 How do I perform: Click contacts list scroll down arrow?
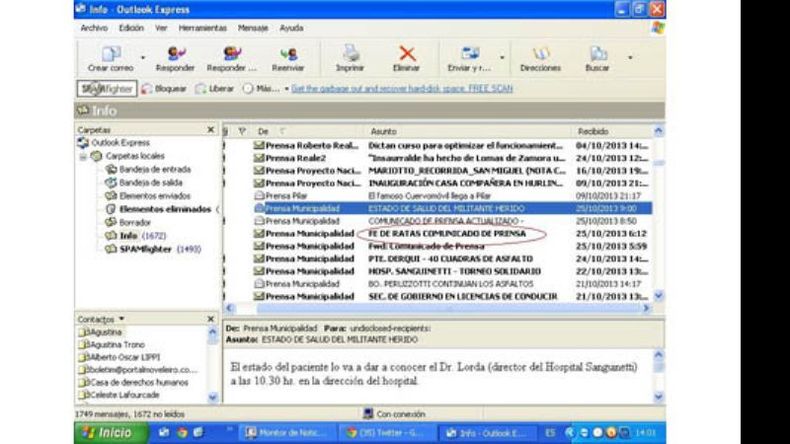(x=213, y=397)
